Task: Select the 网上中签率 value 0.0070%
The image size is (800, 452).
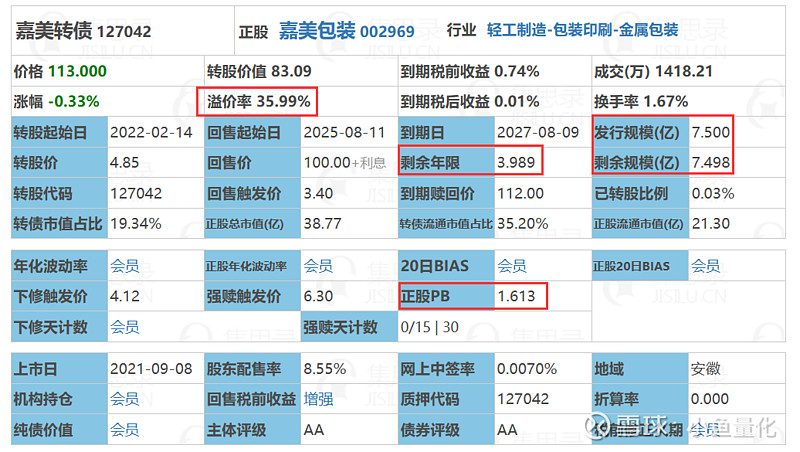Action: (527, 369)
